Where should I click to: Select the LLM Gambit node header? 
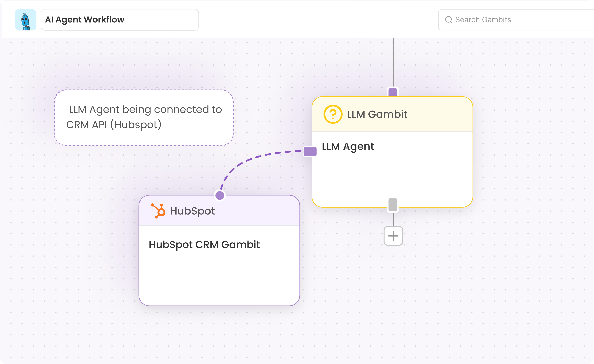392,114
